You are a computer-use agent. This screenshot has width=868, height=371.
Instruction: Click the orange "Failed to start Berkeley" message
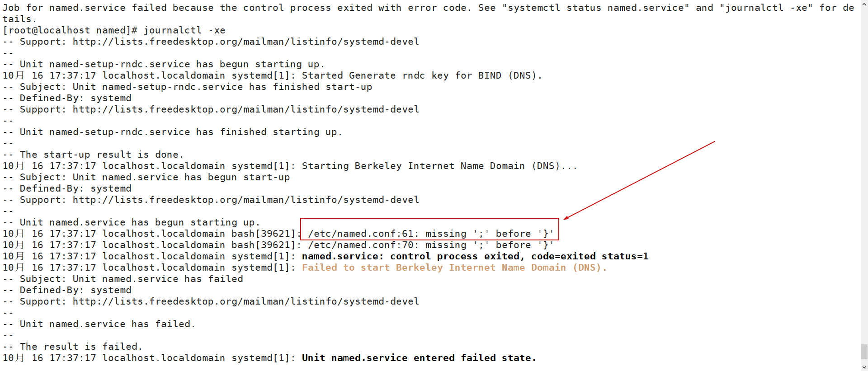point(454,268)
